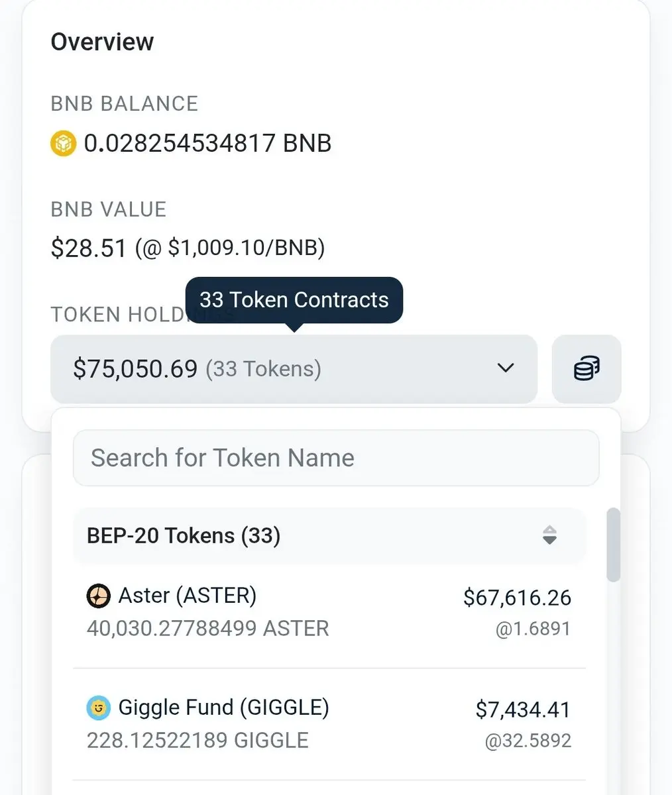Collapse token holdings dropdown chevron
This screenshot has width=672, height=795.
click(506, 368)
